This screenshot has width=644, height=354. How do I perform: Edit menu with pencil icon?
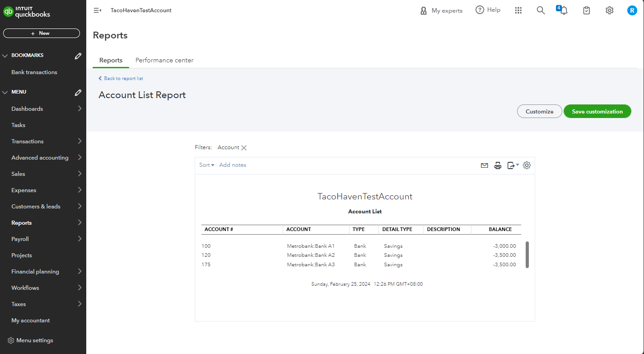tap(78, 92)
